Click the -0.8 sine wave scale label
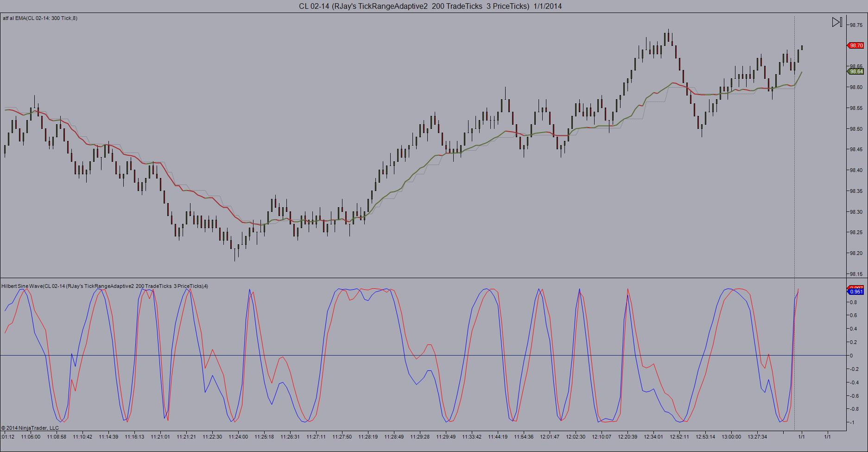Screen dimensions: 868x452 coord(854,409)
